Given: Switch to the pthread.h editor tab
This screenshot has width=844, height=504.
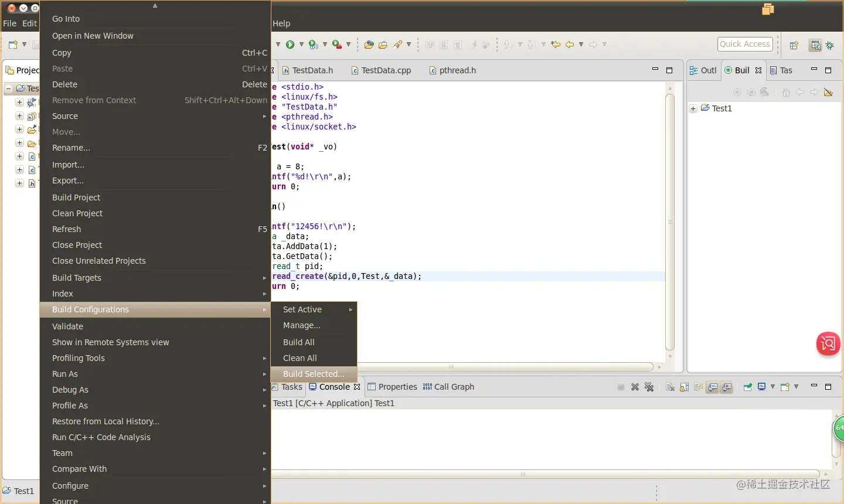Looking at the screenshot, I should (x=452, y=70).
